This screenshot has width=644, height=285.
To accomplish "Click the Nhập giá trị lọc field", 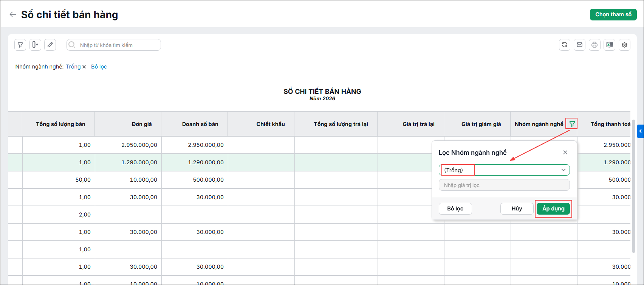I will (x=504, y=185).
